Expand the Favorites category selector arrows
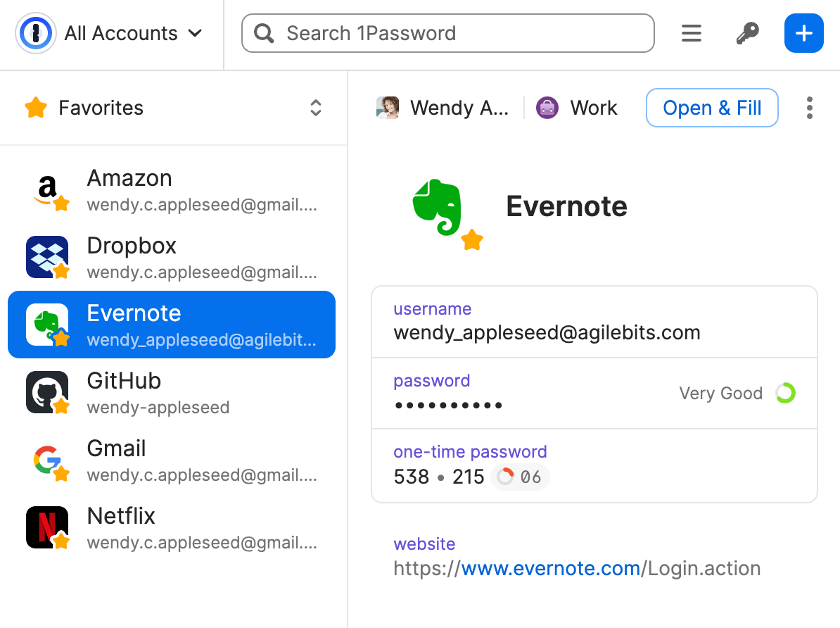Viewport: 840px width, 628px height. tap(316, 108)
